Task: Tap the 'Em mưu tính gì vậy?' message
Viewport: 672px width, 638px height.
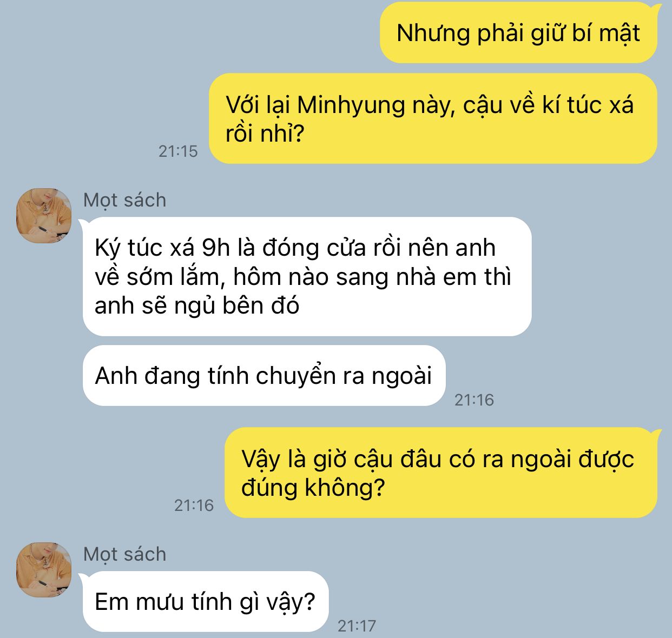Action: tap(205, 601)
